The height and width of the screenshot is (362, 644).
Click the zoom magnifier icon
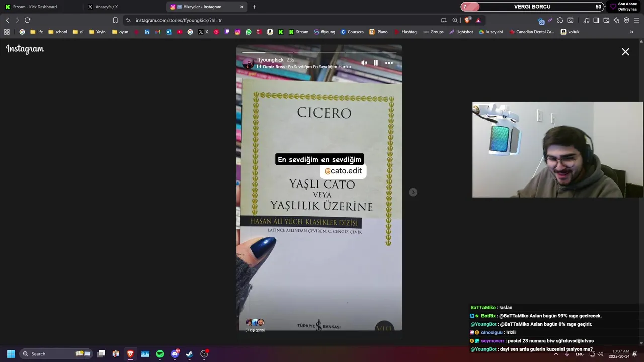[x=455, y=20]
